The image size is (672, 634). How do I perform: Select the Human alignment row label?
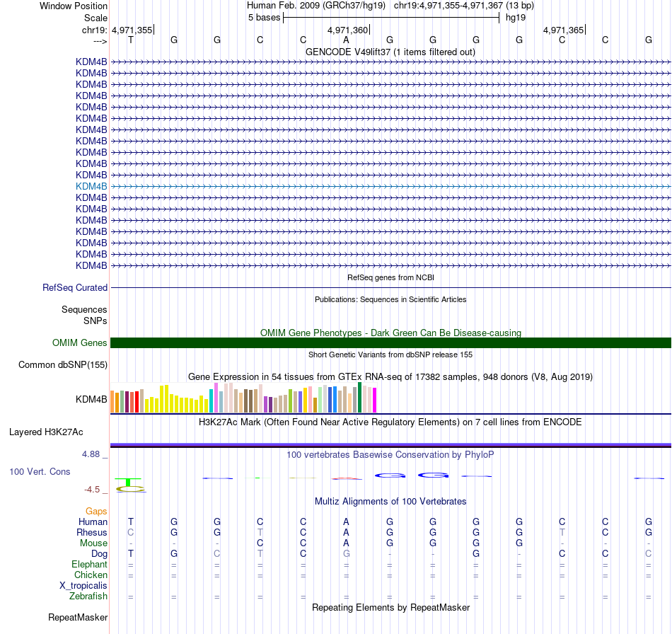pos(93,521)
